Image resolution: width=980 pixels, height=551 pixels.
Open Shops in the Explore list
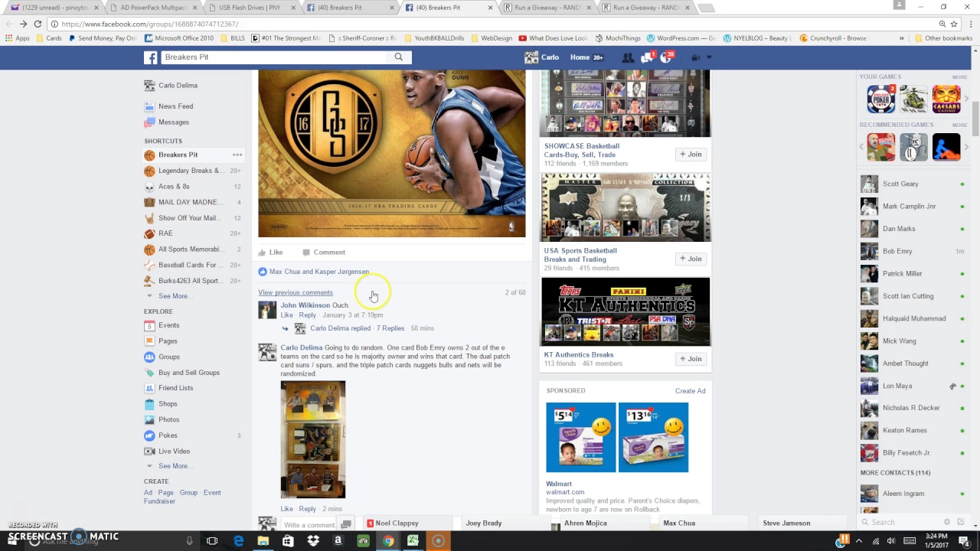tap(168, 404)
